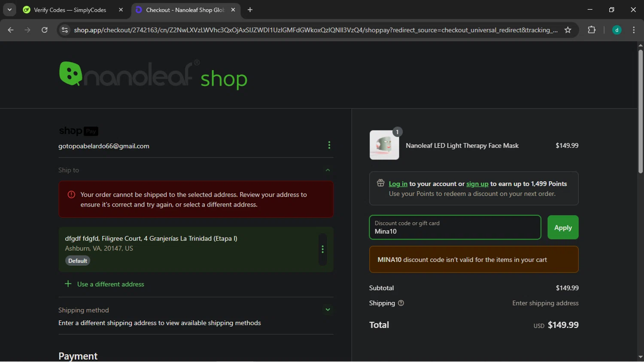The width and height of the screenshot is (644, 362).
Task: Open Chrome's three-dot menu
Action: 634,30
